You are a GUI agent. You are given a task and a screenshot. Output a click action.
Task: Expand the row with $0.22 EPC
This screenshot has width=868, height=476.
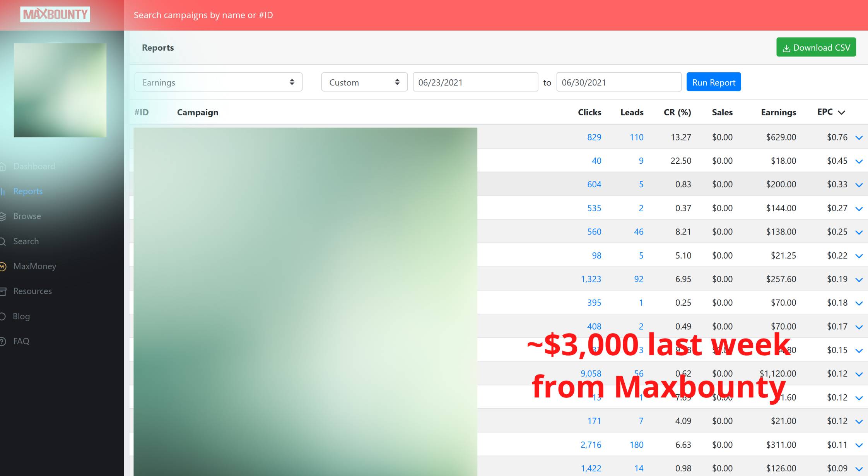859,256
